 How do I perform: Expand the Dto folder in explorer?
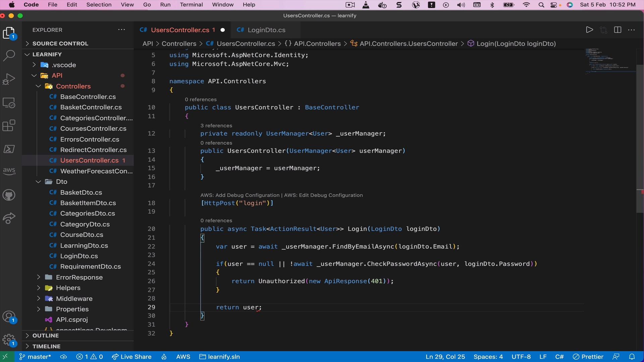pyautogui.click(x=61, y=182)
